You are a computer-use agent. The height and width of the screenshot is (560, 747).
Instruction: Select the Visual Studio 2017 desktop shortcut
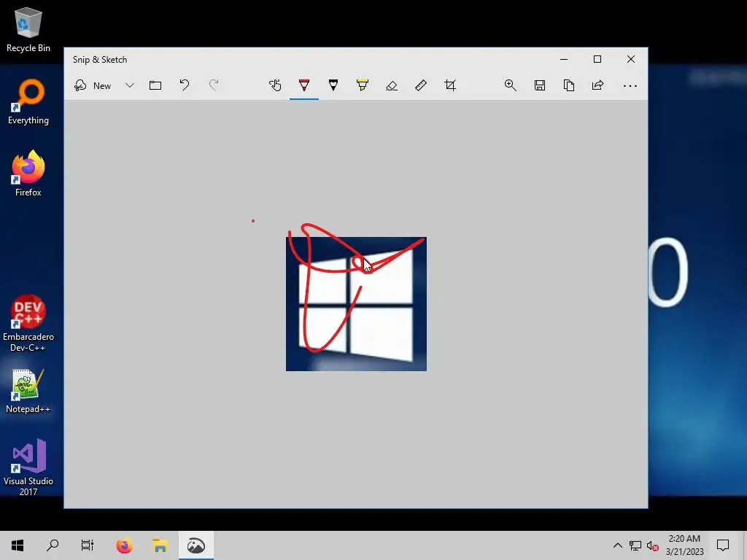click(28, 467)
